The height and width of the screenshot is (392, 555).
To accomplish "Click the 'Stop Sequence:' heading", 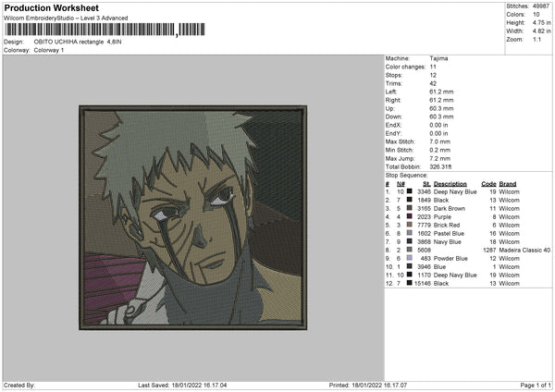I will [406, 176].
